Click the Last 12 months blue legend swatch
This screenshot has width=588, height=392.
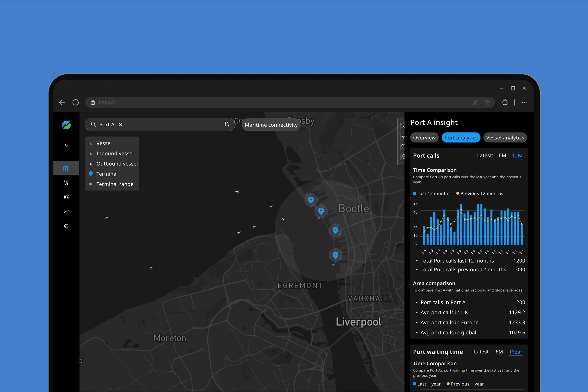415,193
